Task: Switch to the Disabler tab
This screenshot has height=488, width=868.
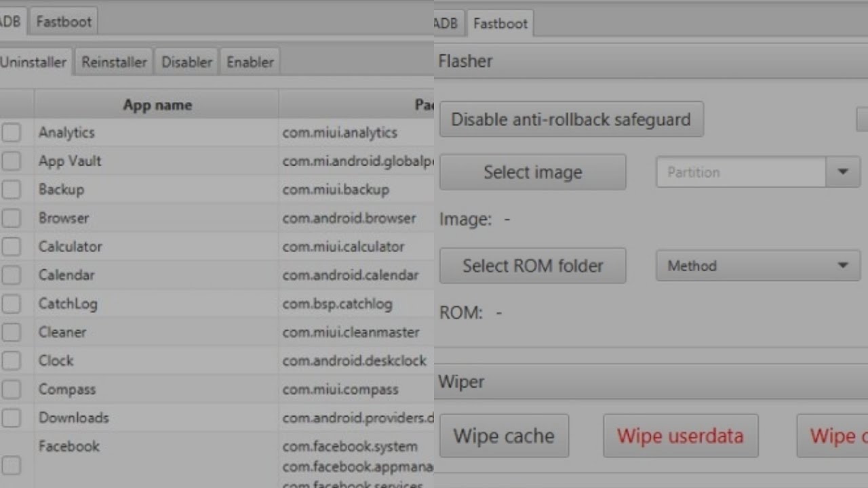Action: click(x=186, y=62)
